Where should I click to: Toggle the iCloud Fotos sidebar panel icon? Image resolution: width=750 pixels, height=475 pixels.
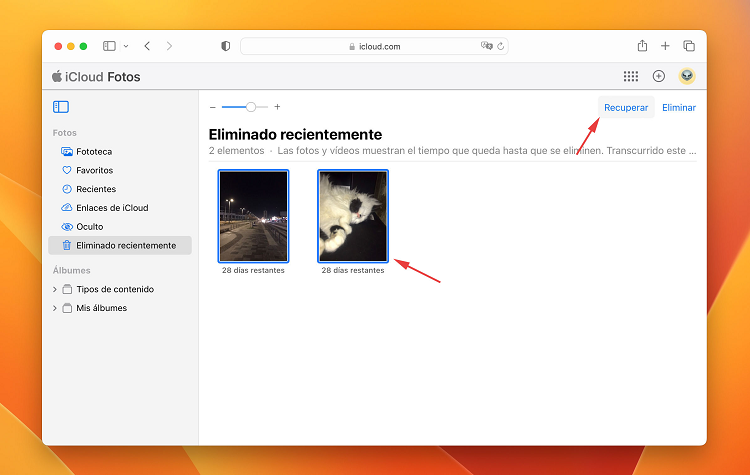coord(61,107)
